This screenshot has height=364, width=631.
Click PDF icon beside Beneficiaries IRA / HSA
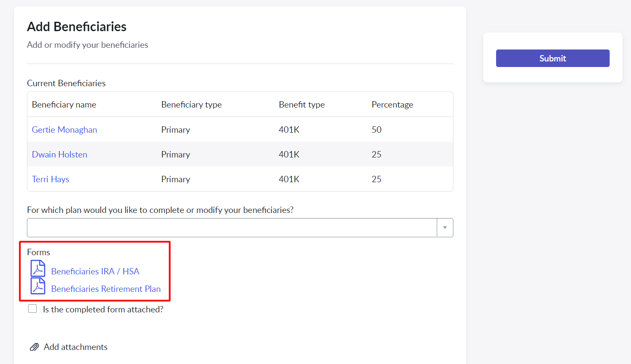tap(38, 269)
